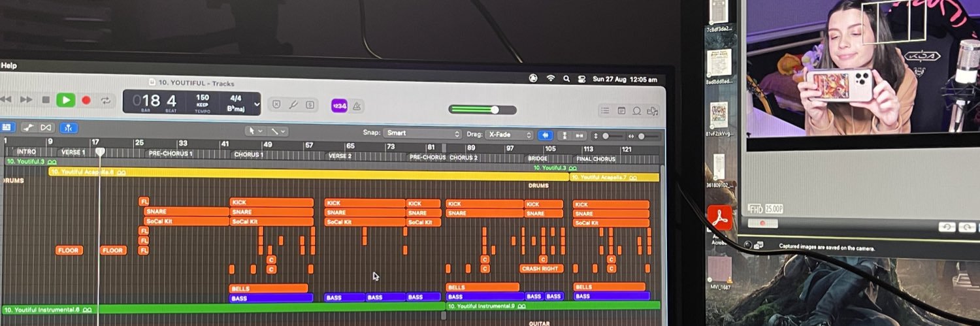Open Spotlight search in menu bar
Image resolution: width=980 pixels, height=326 pixels.
pos(566,78)
